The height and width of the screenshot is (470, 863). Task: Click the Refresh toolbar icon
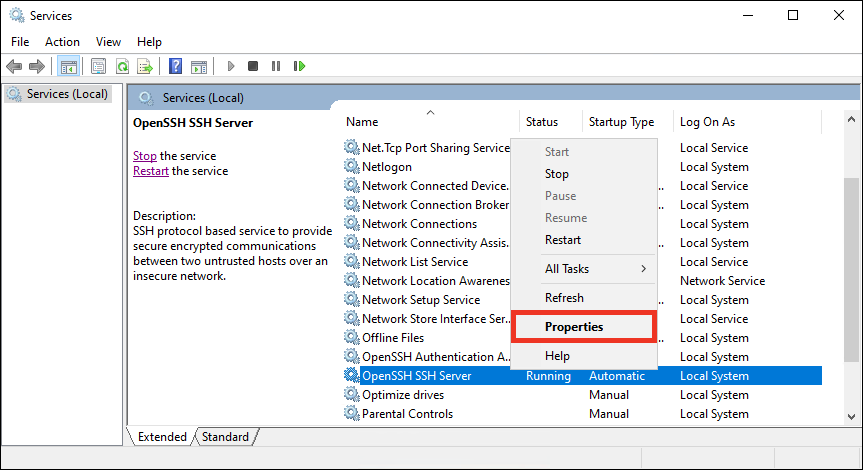tap(122, 66)
